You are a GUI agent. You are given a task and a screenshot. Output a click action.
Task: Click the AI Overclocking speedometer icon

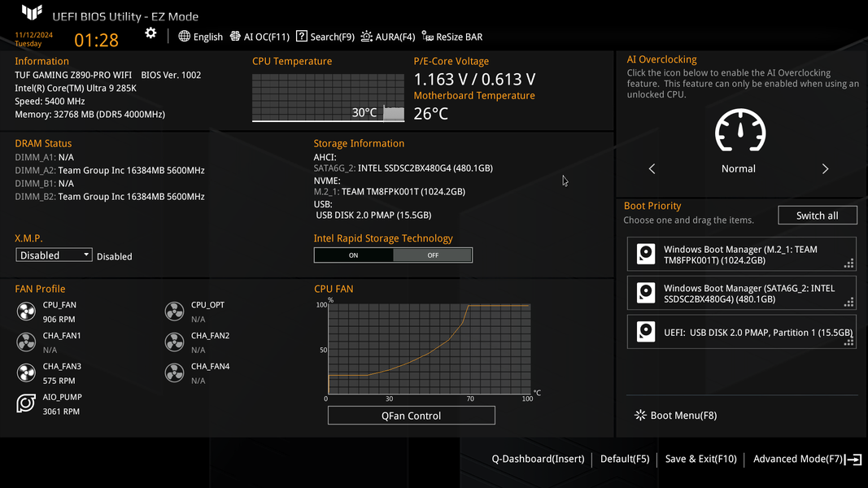coord(740,131)
